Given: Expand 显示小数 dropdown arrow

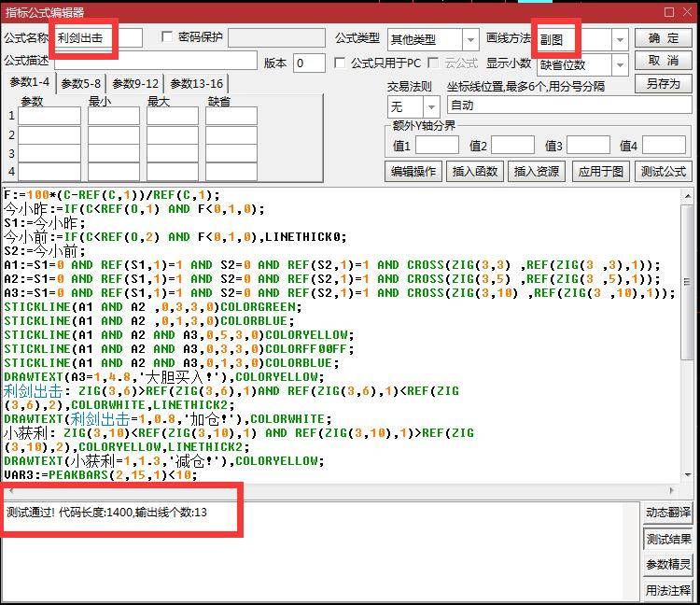Looking at the screenshot, I should point(620,65).
